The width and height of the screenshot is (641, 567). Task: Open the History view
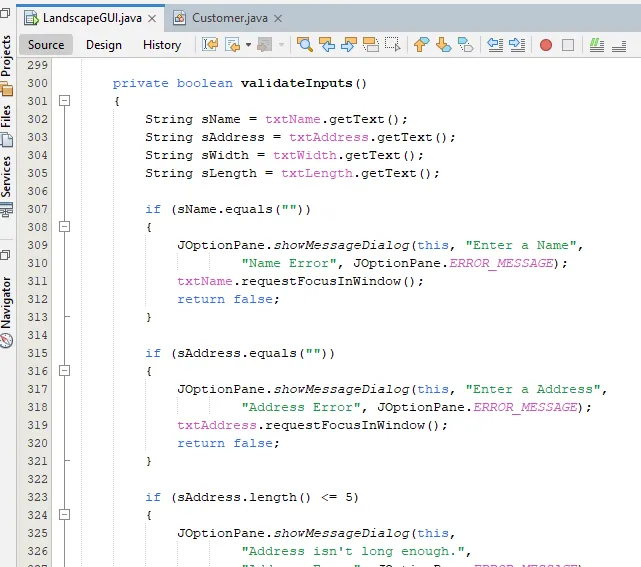coord(162,45)
